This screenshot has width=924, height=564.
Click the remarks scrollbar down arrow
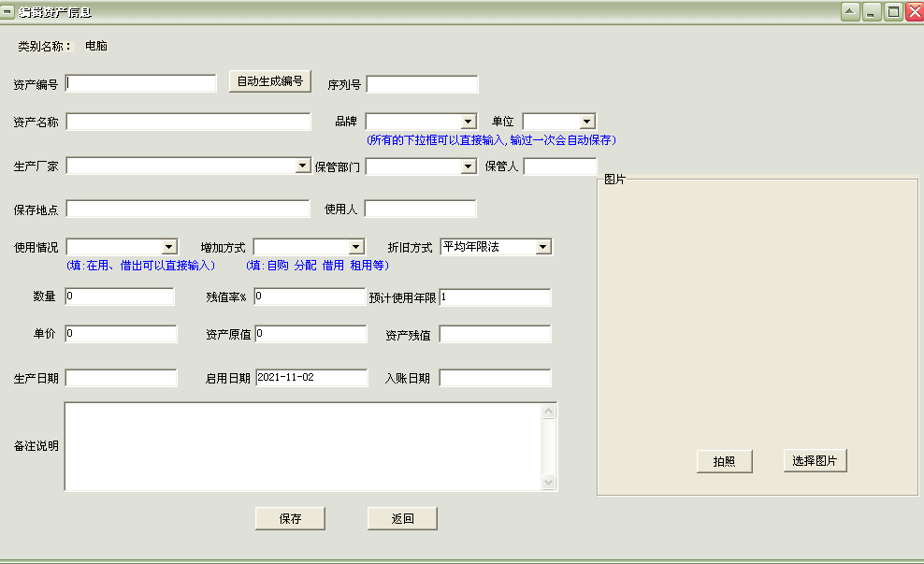[x=549, y=482]
